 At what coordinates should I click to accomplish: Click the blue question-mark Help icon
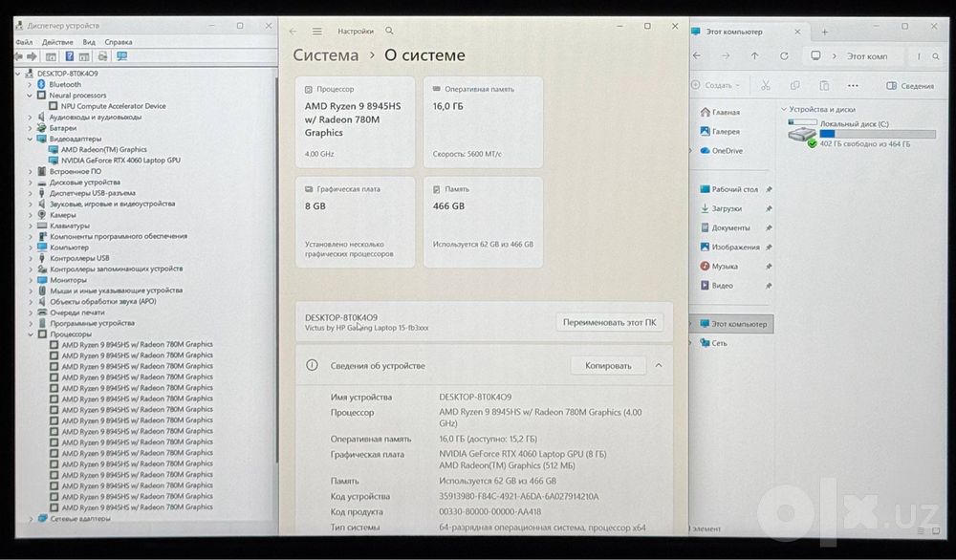point(70,56)
